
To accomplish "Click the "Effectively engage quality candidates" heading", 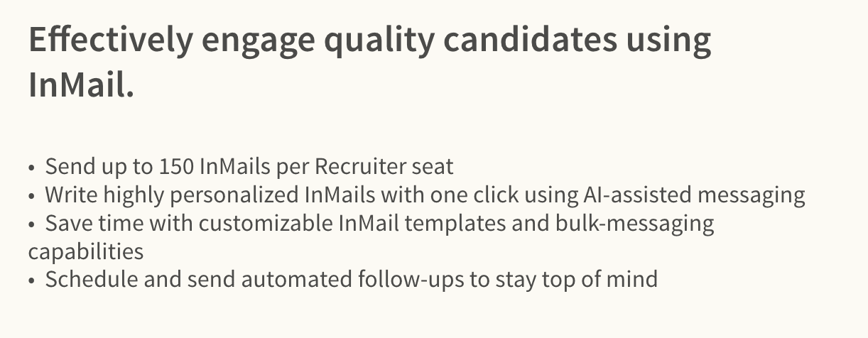I will click(369, 41).
